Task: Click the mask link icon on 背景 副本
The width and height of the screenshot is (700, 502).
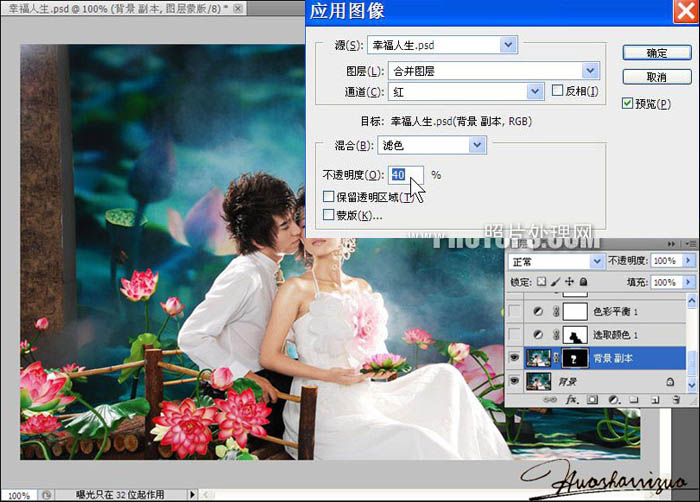Action: tap(556, 358)
